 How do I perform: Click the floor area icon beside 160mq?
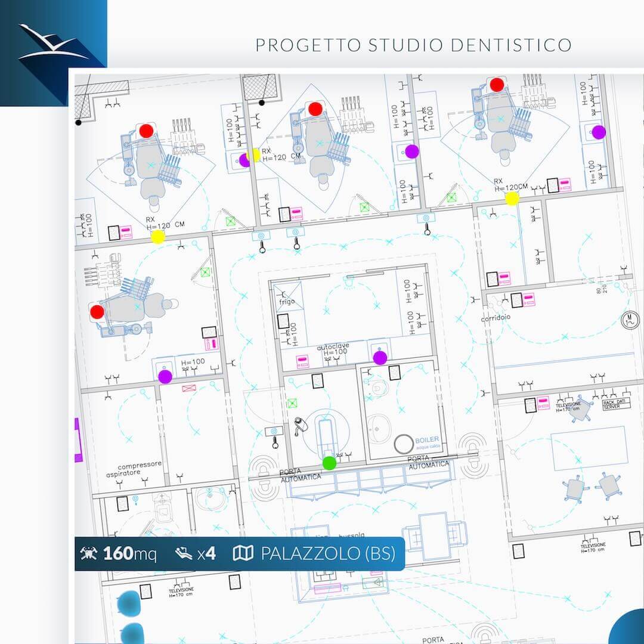click(x=88, y=553)
